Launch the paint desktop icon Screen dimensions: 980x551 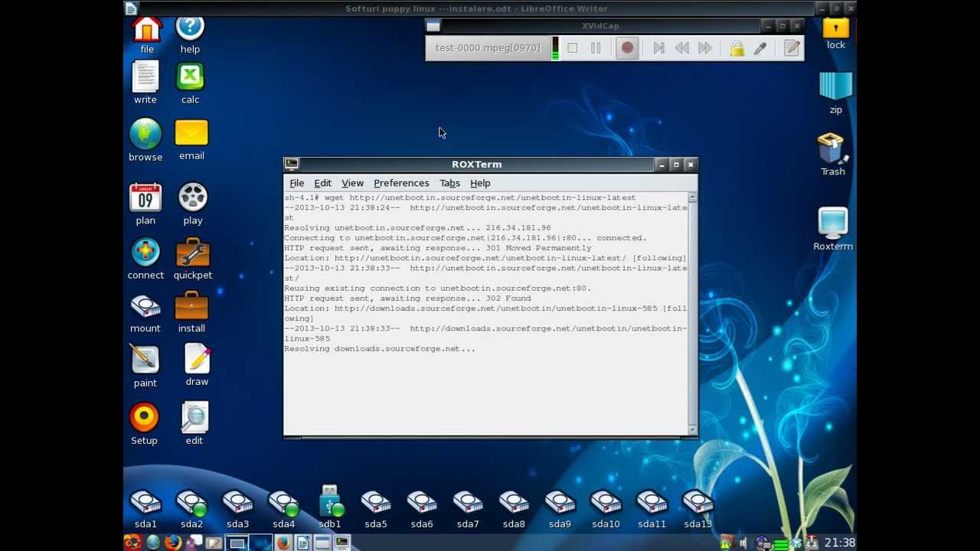click(x=145, y=366)
